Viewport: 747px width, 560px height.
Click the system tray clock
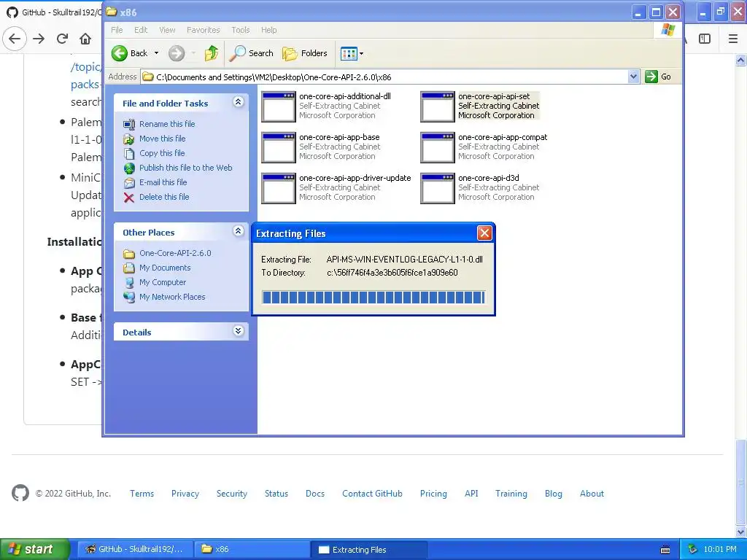(x=720, y=549)
